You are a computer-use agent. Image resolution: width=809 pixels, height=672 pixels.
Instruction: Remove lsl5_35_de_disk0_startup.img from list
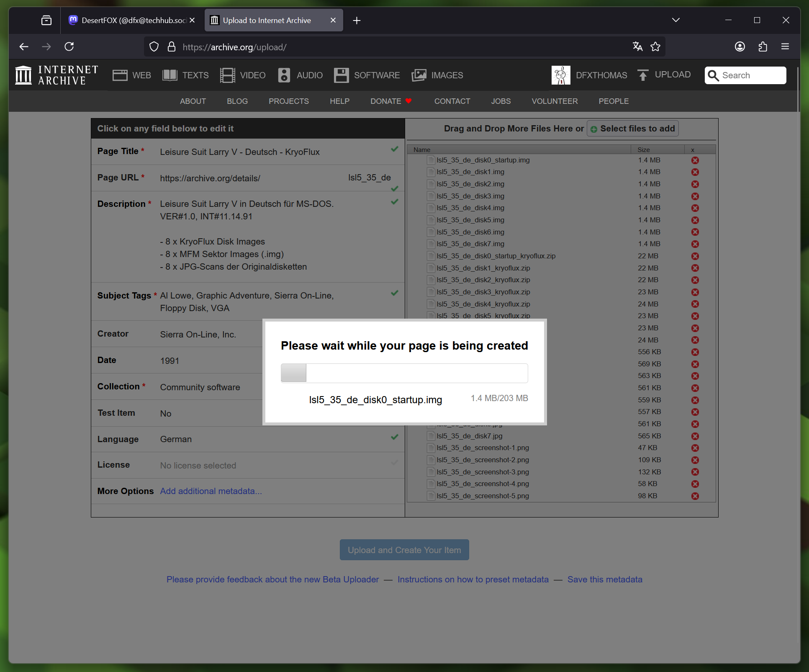pyautogui.click(x=695, y=160)
